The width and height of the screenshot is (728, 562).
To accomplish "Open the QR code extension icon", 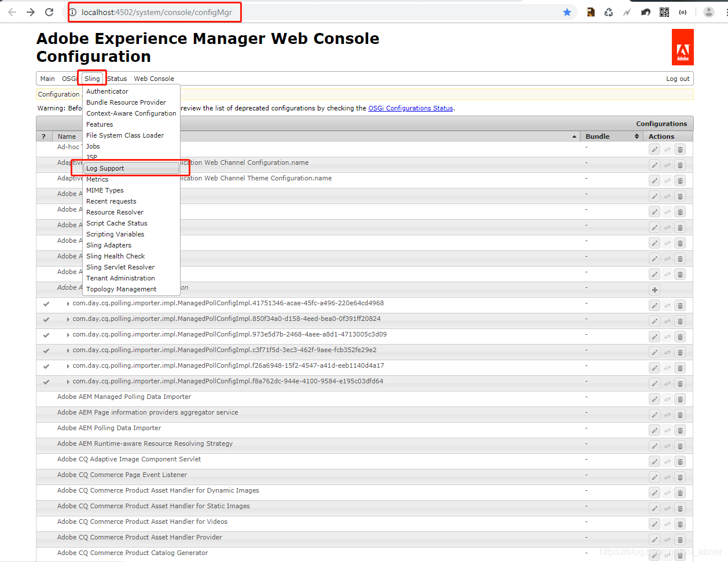I will tap(664, 12).
